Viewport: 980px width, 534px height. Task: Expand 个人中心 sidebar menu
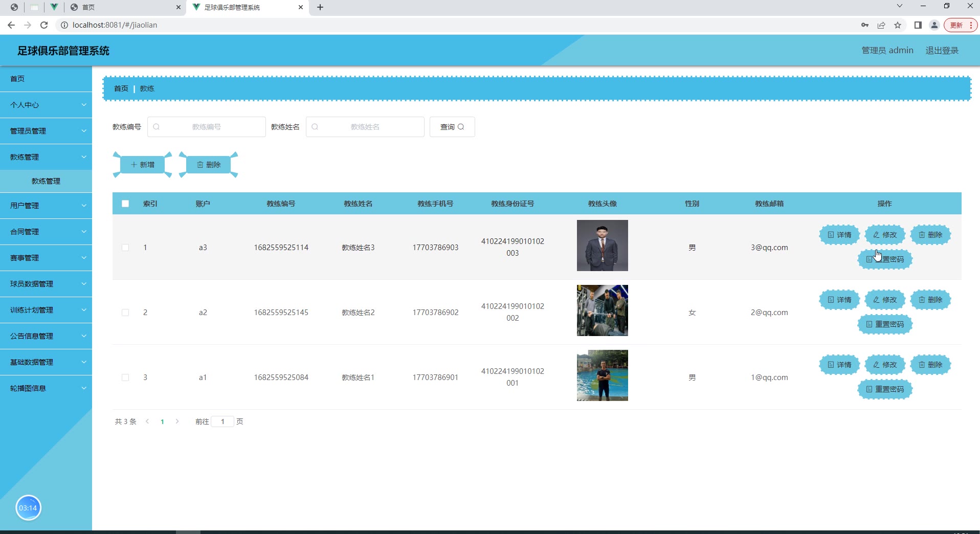pos(46,105)
